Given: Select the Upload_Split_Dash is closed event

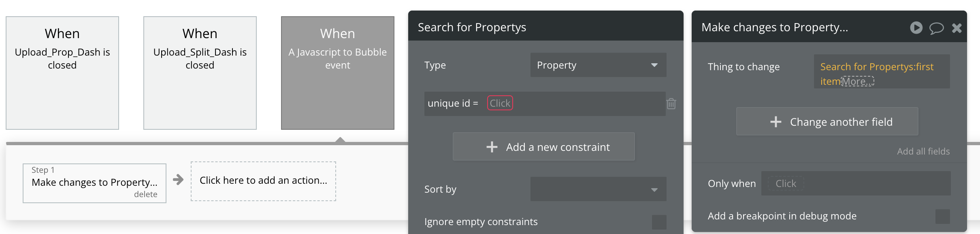Looking at the screenshot, I should [x=200, y=73].
